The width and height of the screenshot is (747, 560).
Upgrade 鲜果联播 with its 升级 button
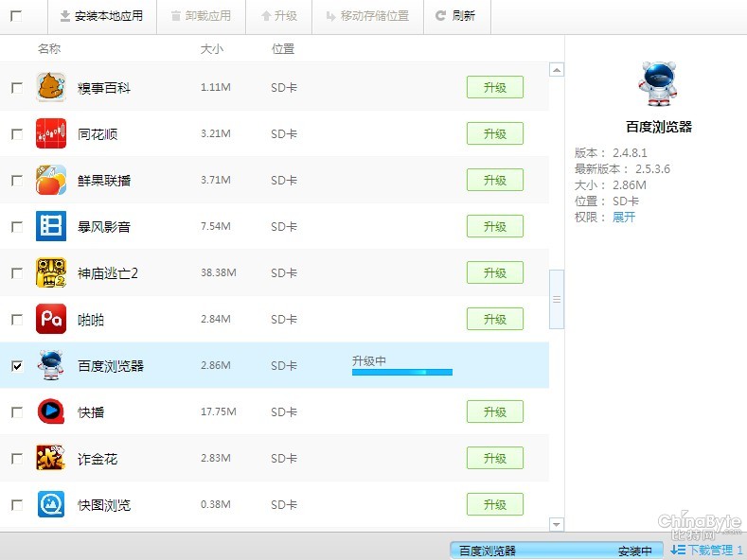pyautogui.click(x=495, y=180)
